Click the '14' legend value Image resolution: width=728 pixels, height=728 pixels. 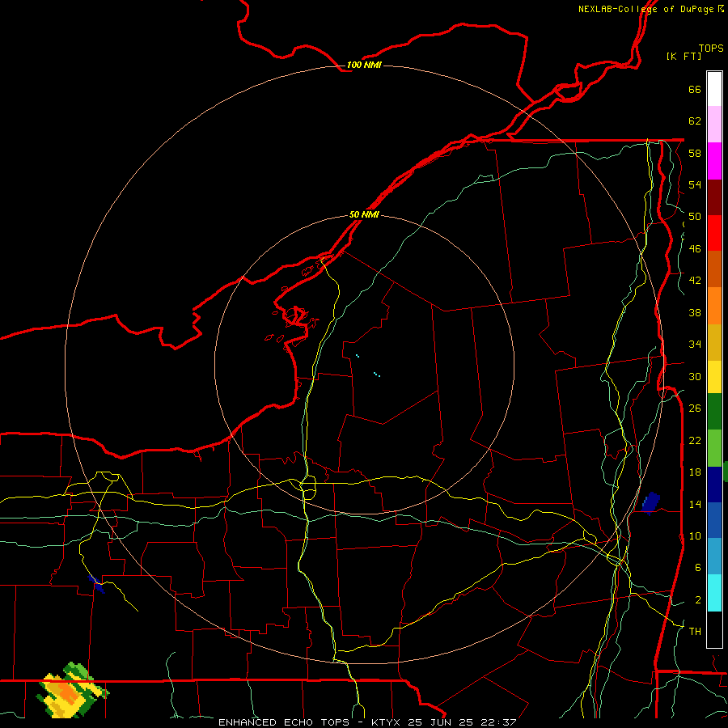[x=695, y=504]
